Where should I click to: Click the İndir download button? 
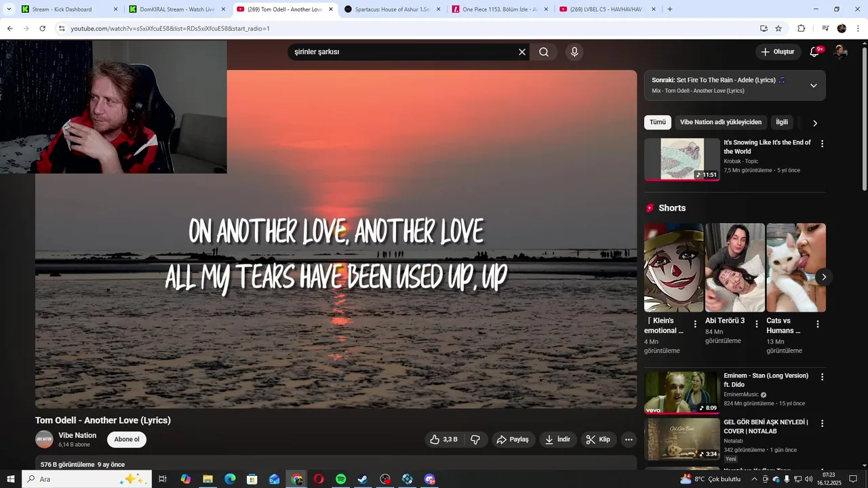pyautogui.click(x=557, y=439)
